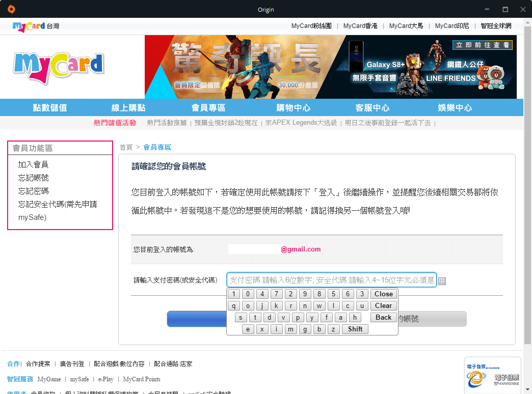Screen dimensions: 532x394
Task: Open MyCard大馬 top link
Action: (406, 26)
